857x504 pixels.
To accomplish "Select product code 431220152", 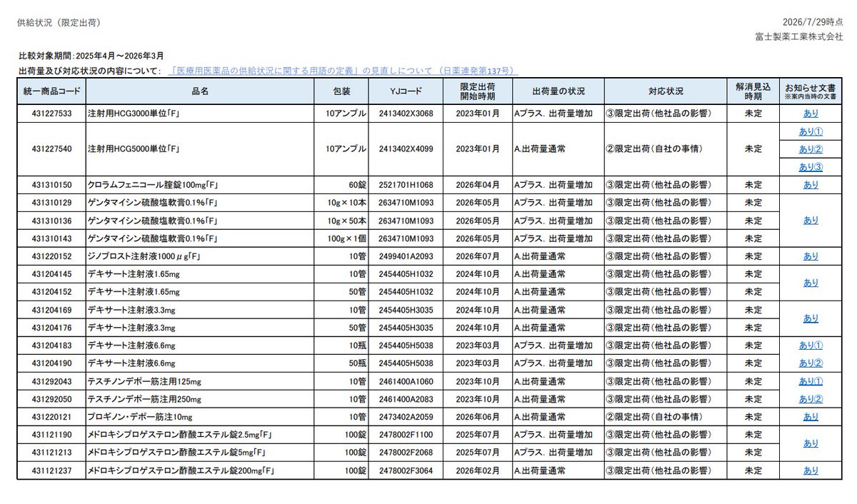I will pyautogui.click(x=51, y=256).
